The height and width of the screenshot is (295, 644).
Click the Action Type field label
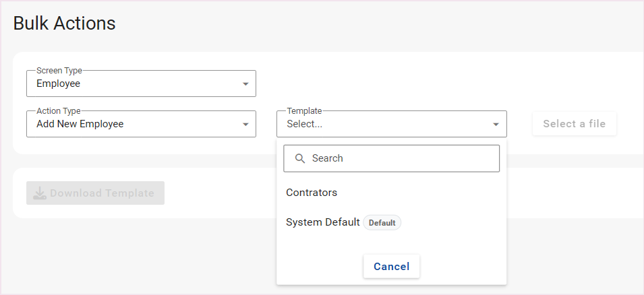pos(59,110)
